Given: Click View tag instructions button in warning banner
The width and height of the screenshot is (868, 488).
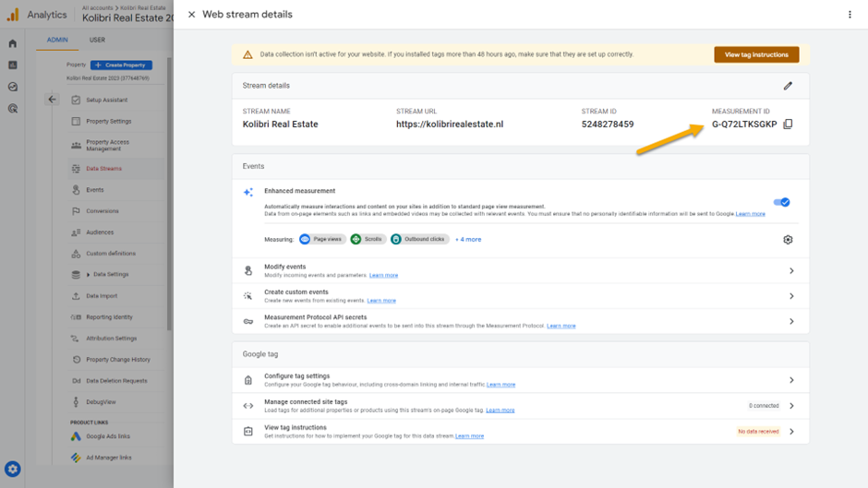Looking at the screenshot, I should pyautogui.click(x=756, y=54).
